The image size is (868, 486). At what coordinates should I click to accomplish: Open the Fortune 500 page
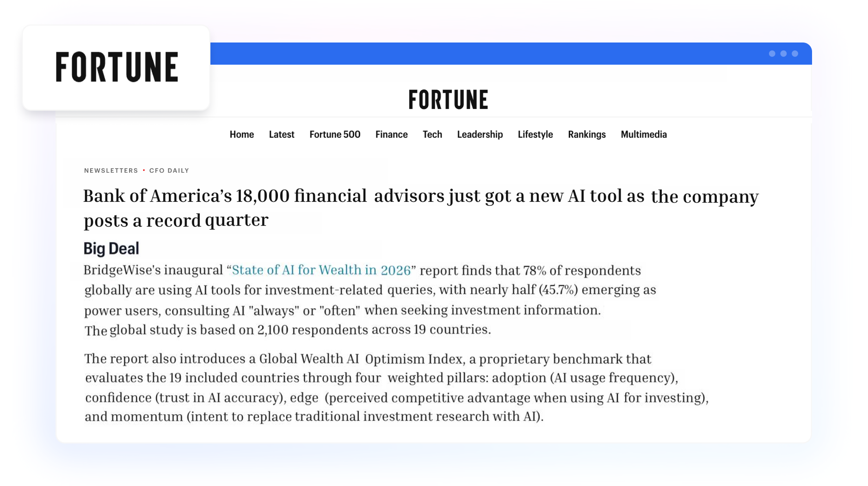pos(335,134)
